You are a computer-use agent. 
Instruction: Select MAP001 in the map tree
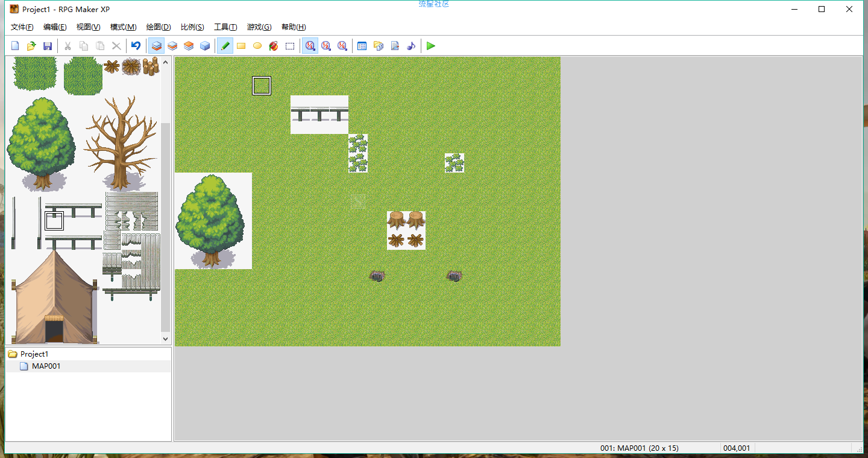coord(46,366)
